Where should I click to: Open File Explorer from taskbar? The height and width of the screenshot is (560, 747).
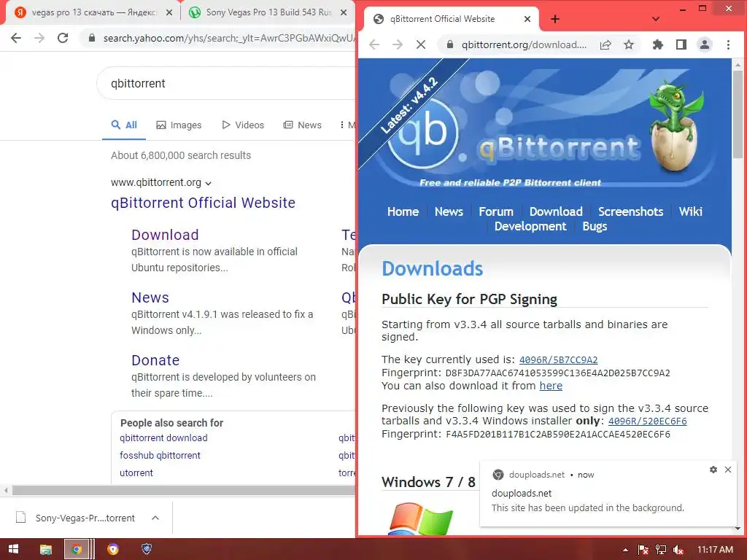46,550
